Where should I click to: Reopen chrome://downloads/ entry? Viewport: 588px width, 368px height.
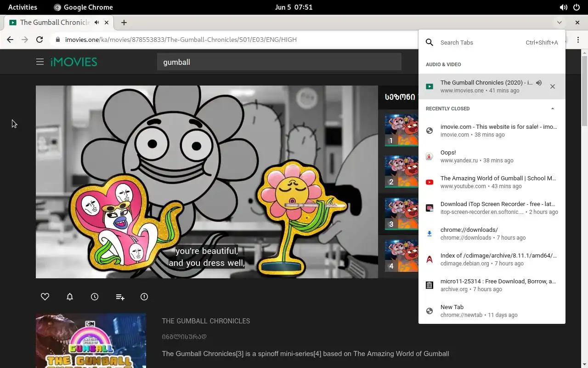click(x=492, y=234)
